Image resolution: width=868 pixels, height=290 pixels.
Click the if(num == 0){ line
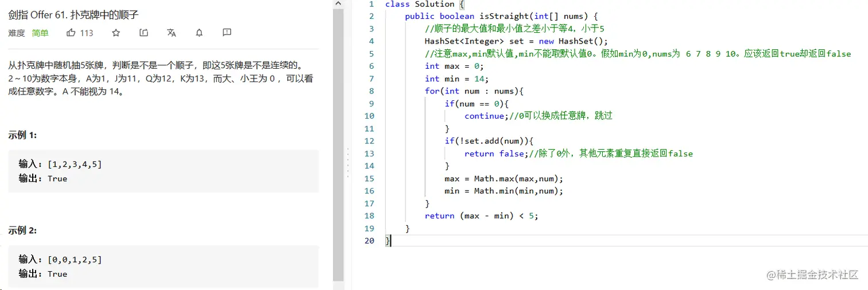(476, 104)
